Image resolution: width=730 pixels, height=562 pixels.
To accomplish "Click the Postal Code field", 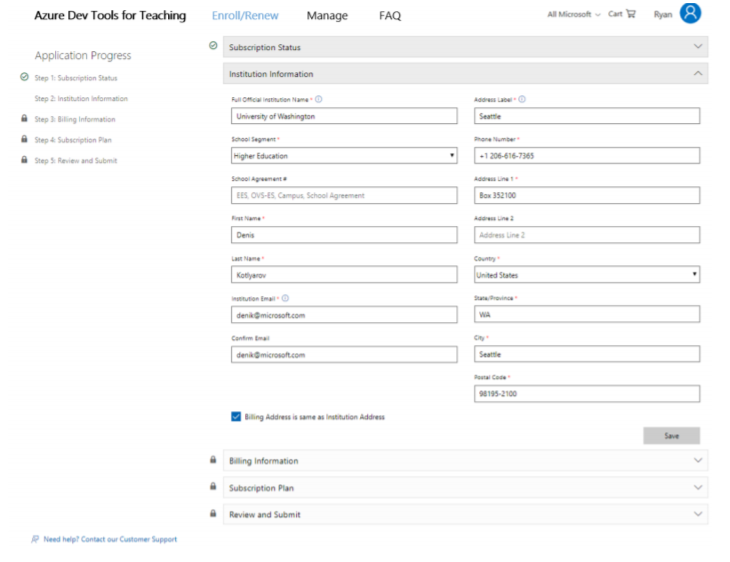I will [587, 393].
